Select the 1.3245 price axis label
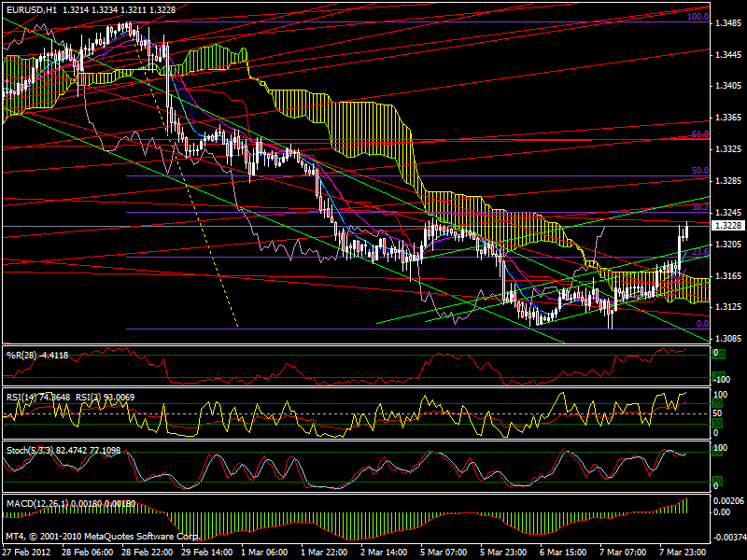The image size is (747, 560). coord(728,213)
